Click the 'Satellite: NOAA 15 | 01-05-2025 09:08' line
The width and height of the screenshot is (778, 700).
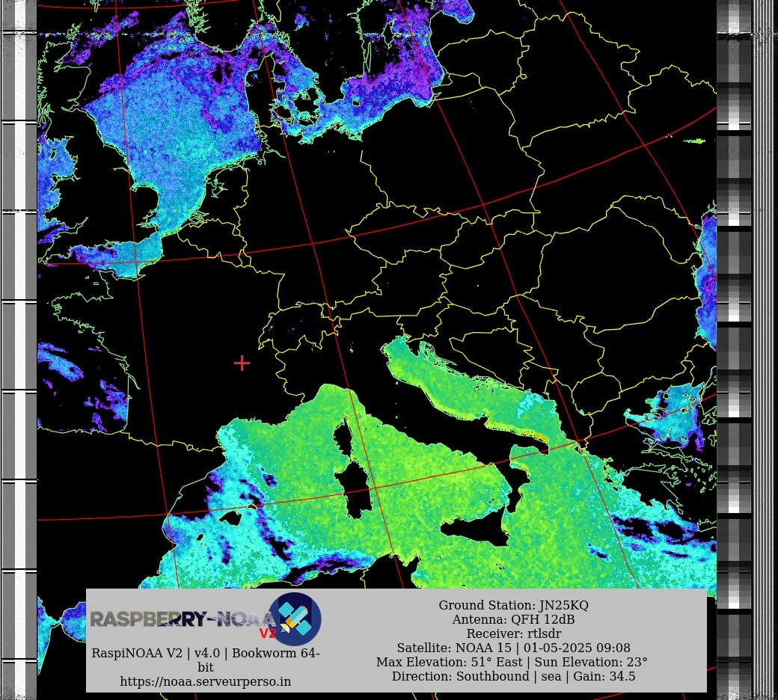click(513, 648)
